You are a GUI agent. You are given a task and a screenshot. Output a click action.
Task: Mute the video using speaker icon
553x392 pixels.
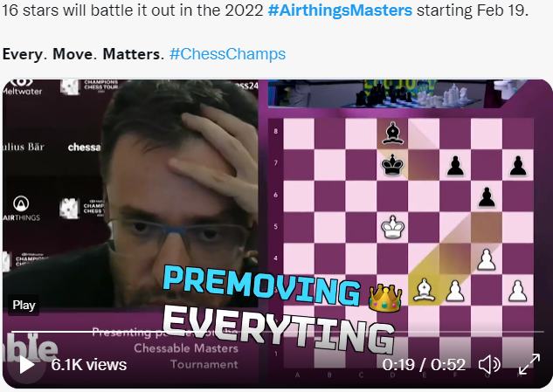pyautogui.click(x=489, y=364)
